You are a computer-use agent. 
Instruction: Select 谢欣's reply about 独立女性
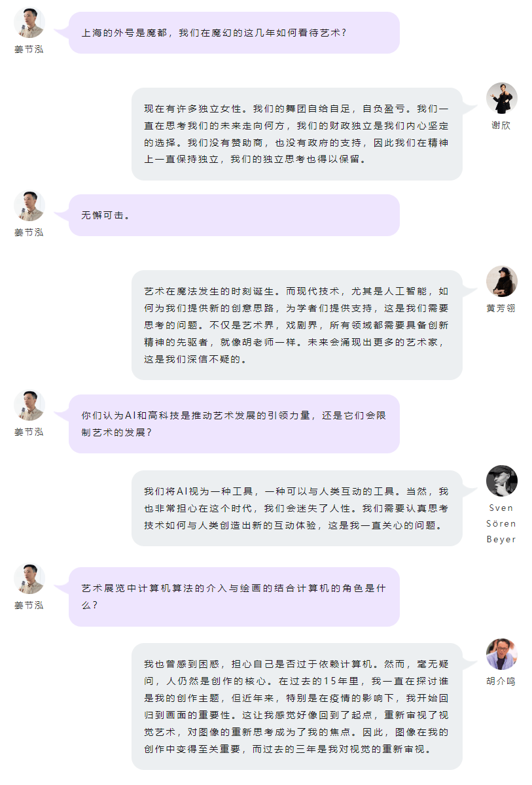pos(297,134)
